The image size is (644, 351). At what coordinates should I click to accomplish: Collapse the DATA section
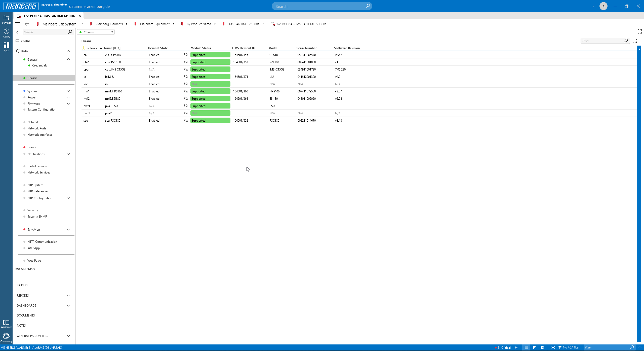(68, 51)
